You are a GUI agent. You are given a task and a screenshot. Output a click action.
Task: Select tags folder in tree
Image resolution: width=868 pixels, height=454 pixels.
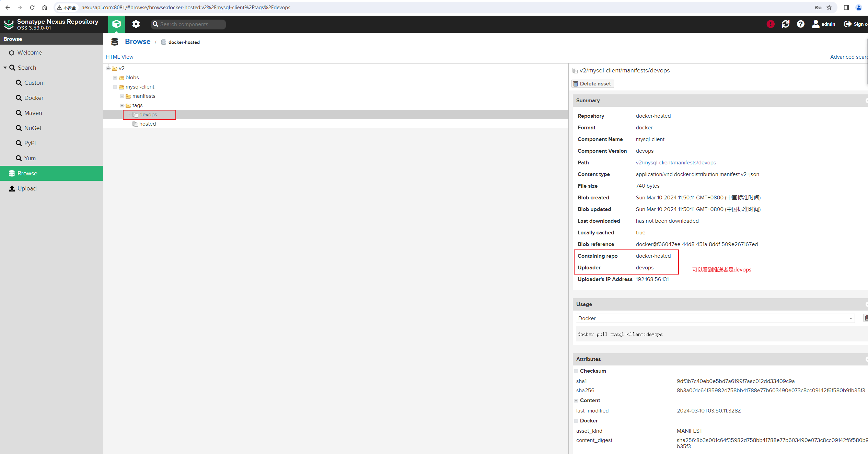(x=137, y=105)
